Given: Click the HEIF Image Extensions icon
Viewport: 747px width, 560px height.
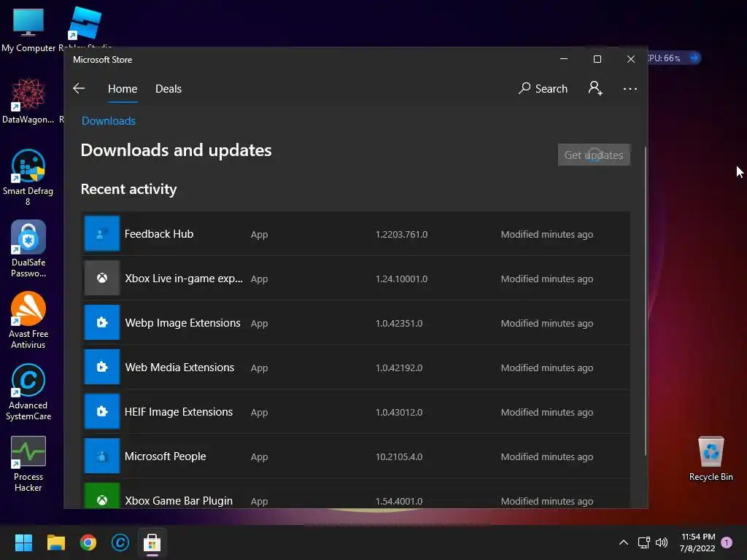Looking at the screenshot, I should pos(102,411).
